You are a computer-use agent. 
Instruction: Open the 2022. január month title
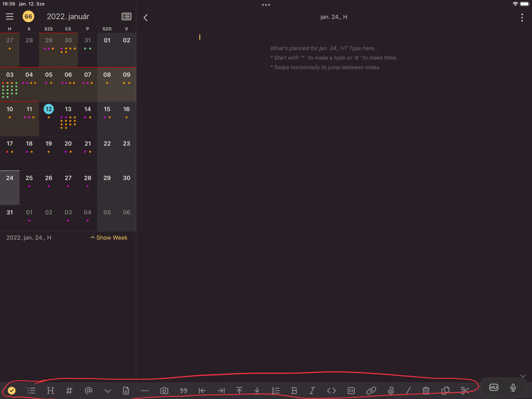(68, 16)
